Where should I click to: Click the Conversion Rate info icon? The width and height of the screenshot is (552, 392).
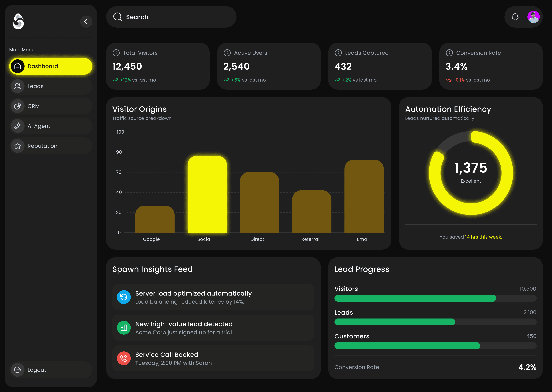click(449, 53)
